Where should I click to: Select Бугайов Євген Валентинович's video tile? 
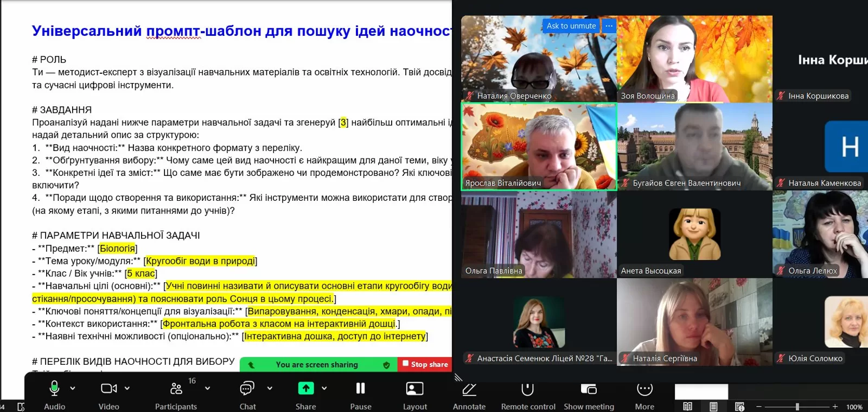[x=694, y=147]
